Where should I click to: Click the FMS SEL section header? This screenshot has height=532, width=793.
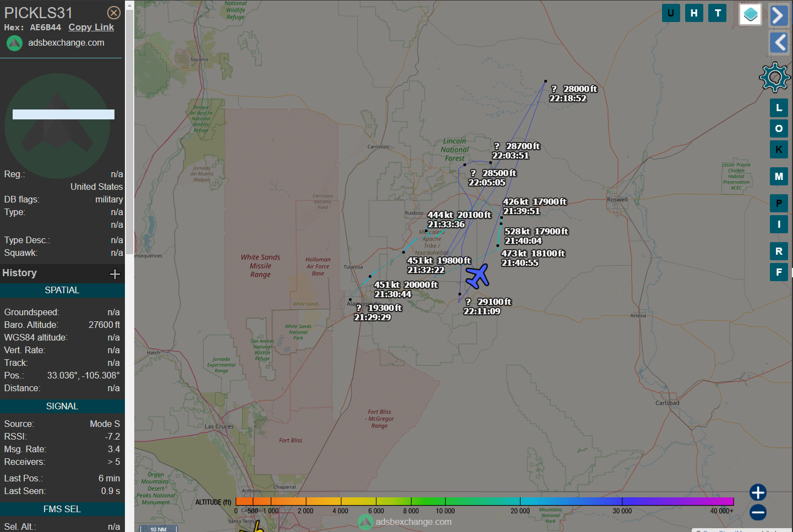click(62, 509)
